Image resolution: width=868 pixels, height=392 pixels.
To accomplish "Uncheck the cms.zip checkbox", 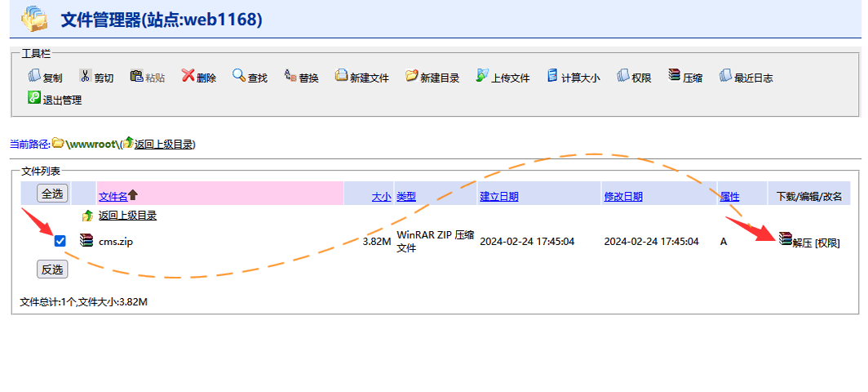I will (60, 241).
